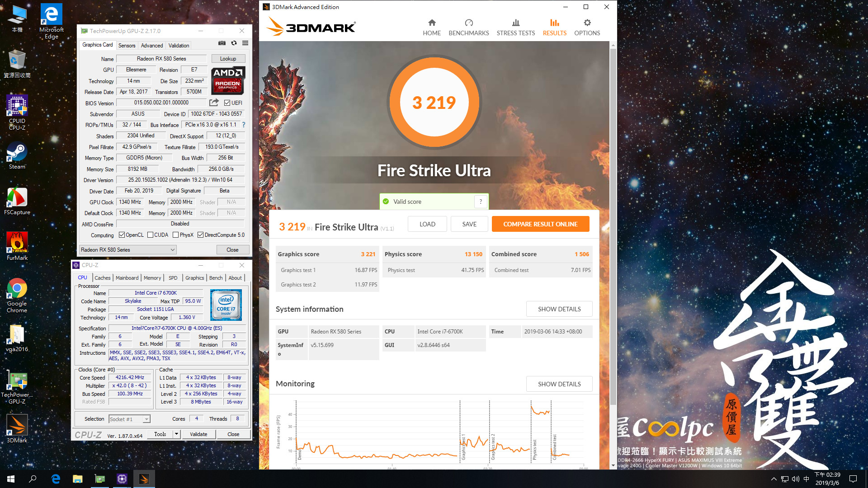Open the CPU-Z Tools dropdown arrow
The image size is (868, 488).
click(176, 434)
